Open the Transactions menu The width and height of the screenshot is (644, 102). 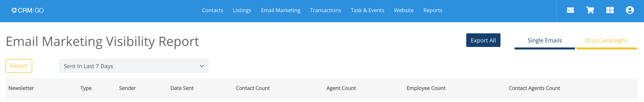pyautogui.click(x=326, y=10)
